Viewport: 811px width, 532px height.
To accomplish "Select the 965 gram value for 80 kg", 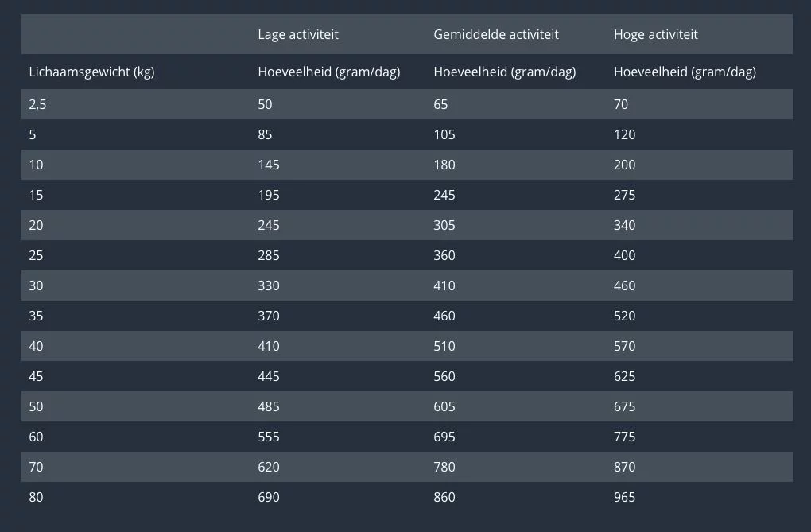I will tap(625, 497).
